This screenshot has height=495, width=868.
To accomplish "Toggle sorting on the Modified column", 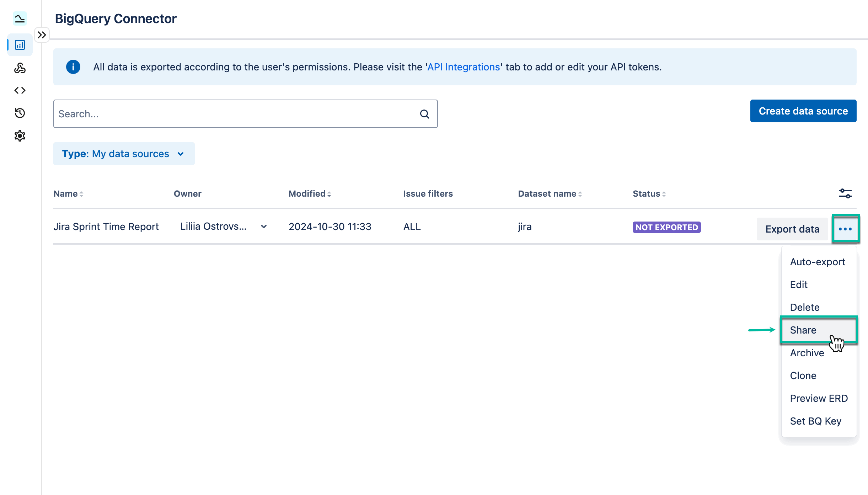I will click(329, 194).
